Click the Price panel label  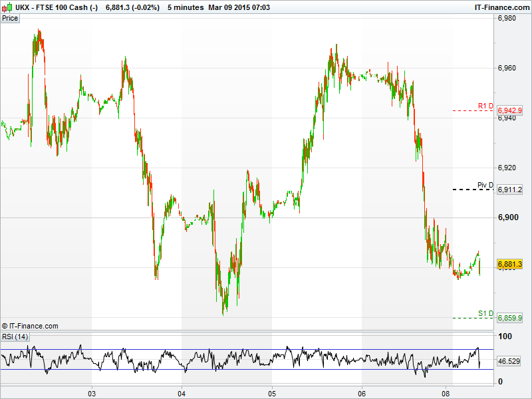pos(10,18)
